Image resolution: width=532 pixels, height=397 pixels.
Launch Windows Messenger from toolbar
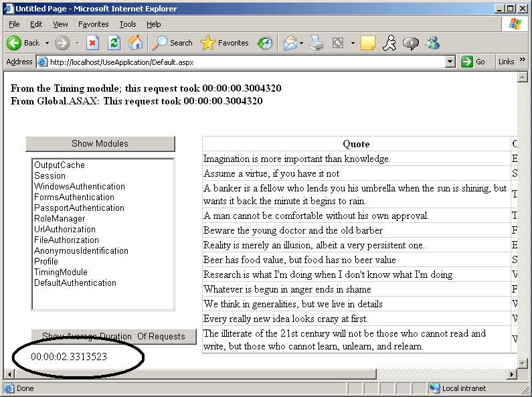pos(432,43)
